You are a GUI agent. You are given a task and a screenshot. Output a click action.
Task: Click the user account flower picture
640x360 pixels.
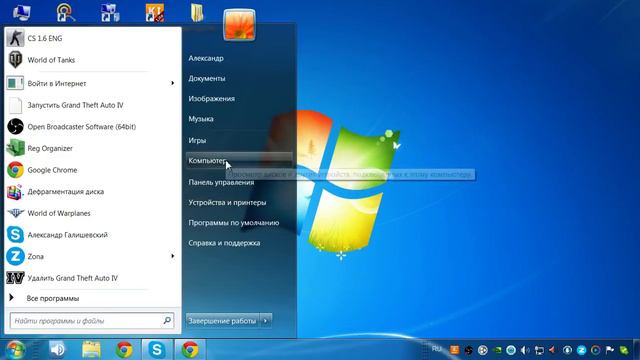coord(240,25)
